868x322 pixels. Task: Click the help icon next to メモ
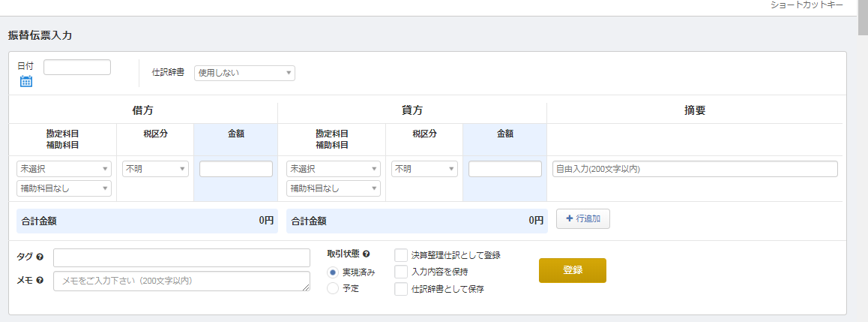(40, 280)
